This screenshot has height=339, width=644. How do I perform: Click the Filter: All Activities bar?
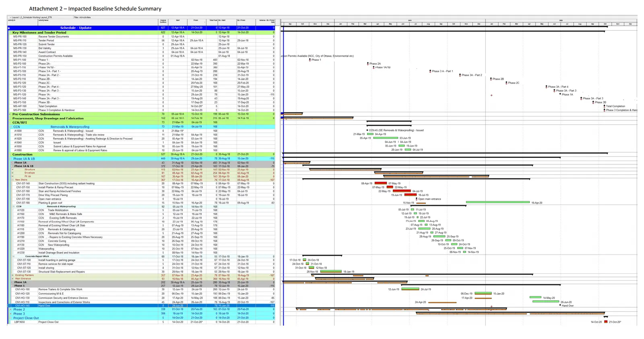tap(82, 17)
